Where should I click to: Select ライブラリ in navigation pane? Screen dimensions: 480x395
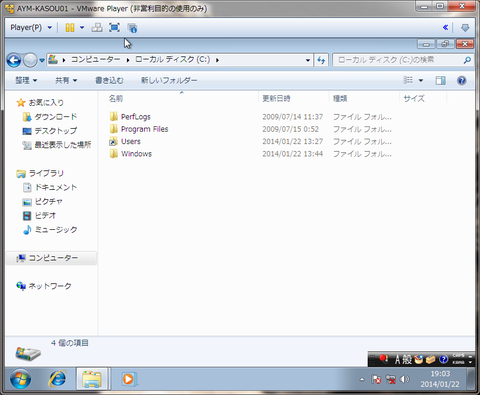tap(46, 173)
